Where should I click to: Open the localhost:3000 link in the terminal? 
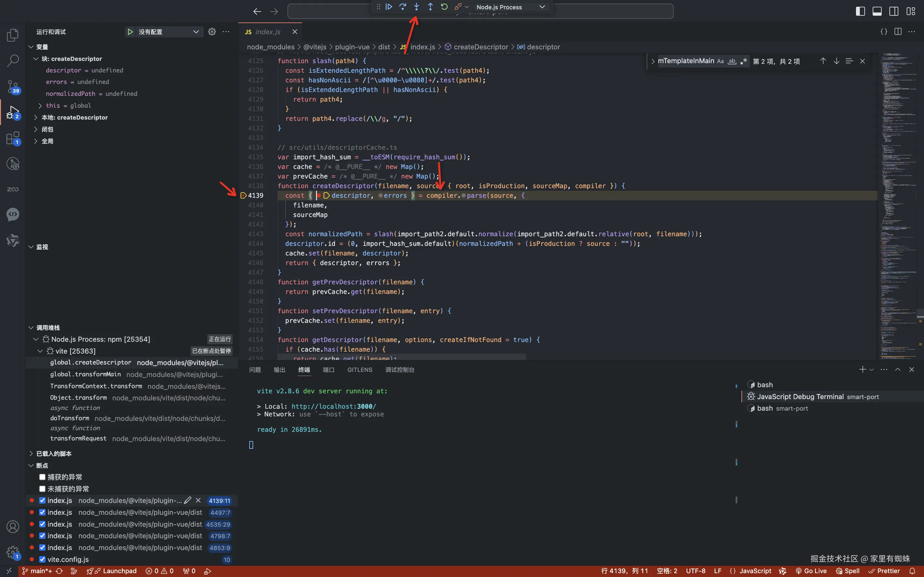[x=333, y=406]
